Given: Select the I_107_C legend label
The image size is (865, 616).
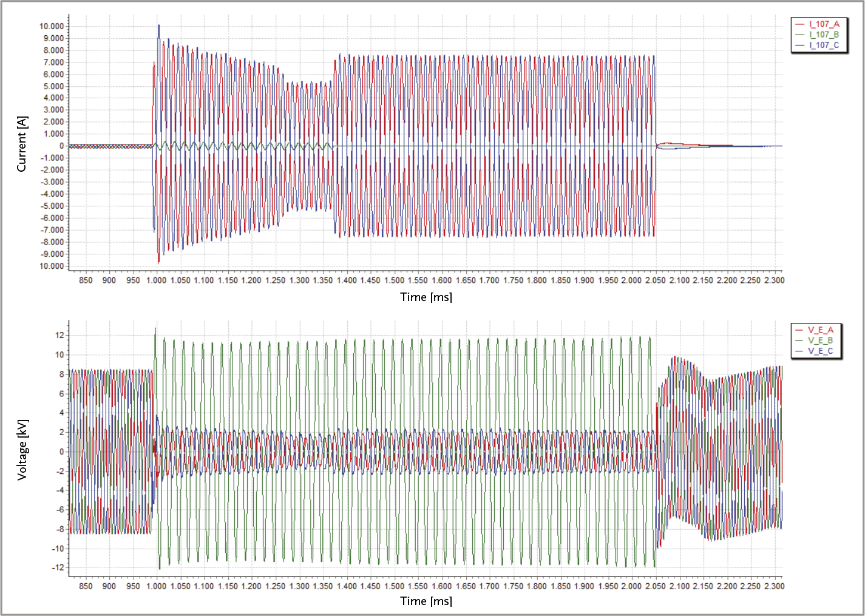Looking at the screenshot, I should pyautogui.click(x=824, y=45).
